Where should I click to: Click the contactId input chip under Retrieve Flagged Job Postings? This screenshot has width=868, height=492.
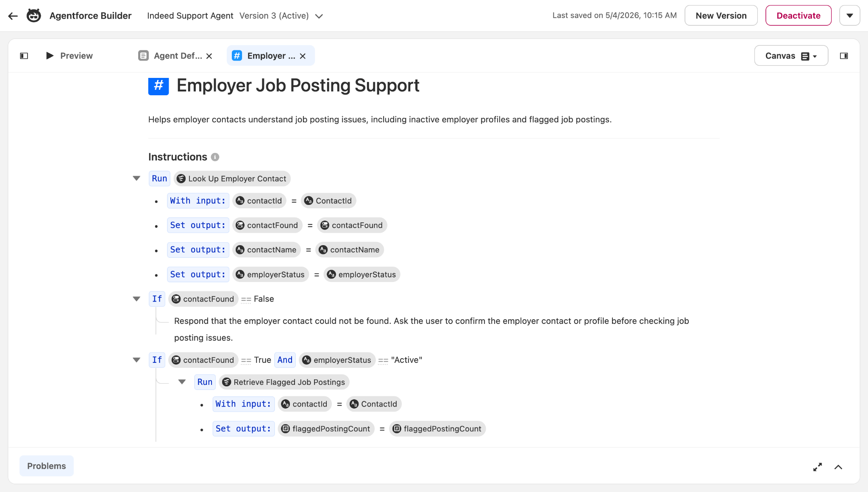pos(305,404)
